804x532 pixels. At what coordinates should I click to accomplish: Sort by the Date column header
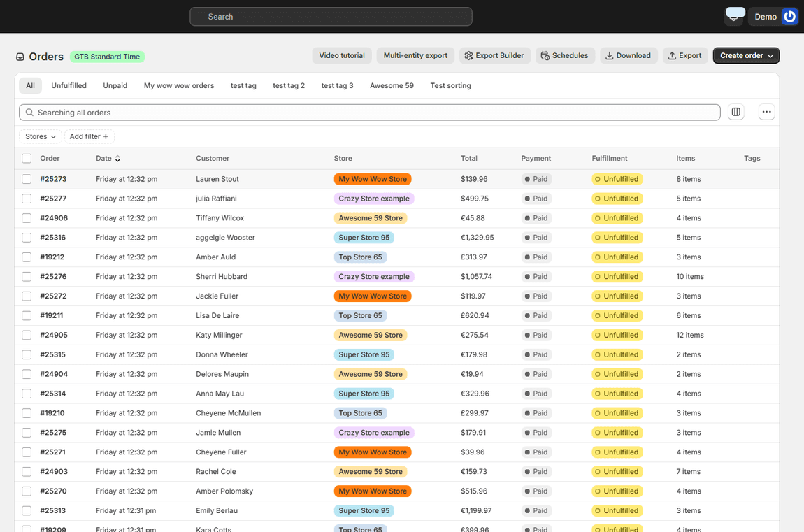(x=108, y=159)
